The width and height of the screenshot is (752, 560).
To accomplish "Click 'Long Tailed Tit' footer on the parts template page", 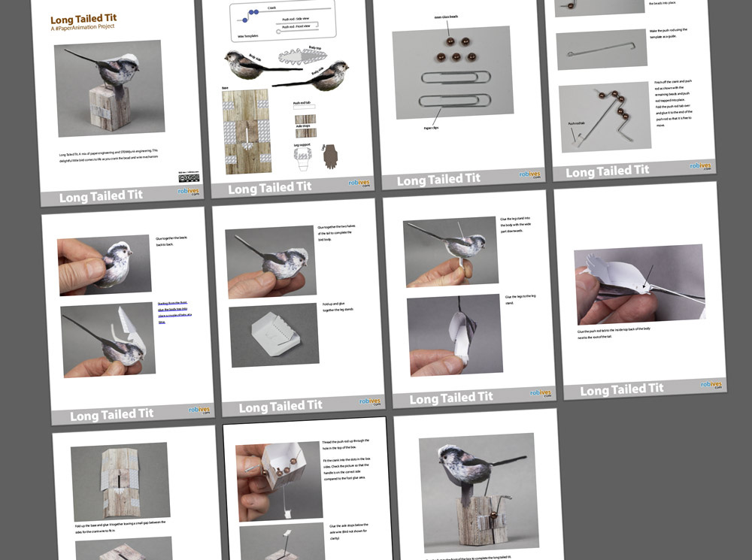I will 270,188.
